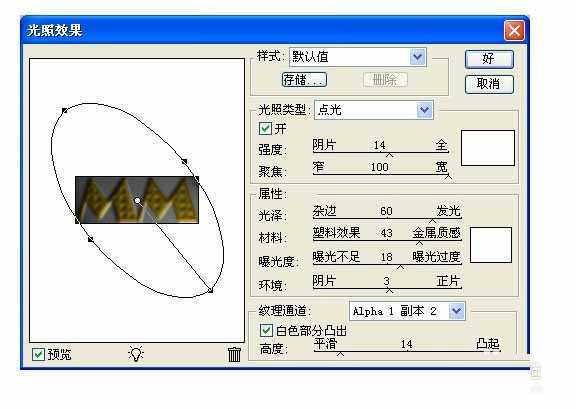Toggle the 预览 preview checkbox
Image resolution: width=576 pixels, height=409 pixels.
click(x=39, y=354)
